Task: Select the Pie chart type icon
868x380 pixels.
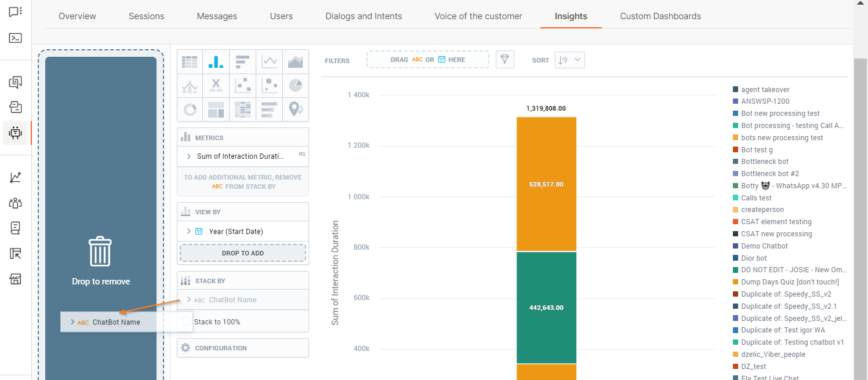Action: coord(296,86)
